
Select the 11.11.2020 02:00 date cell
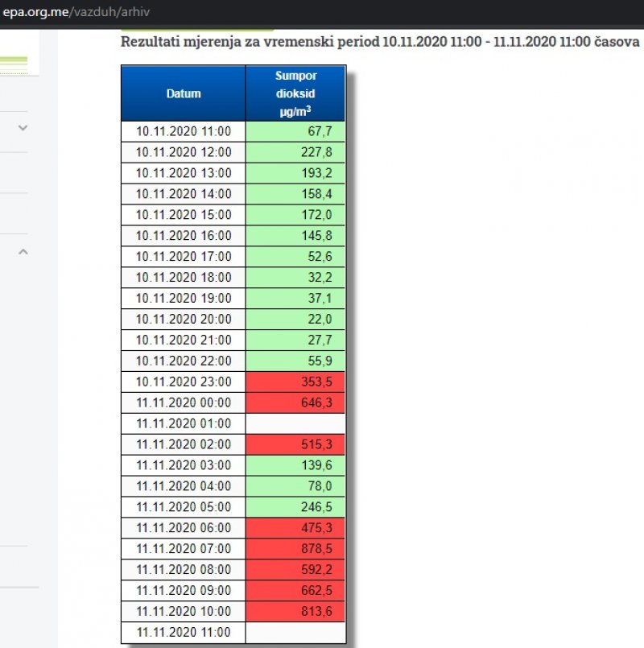coord(184,444)
